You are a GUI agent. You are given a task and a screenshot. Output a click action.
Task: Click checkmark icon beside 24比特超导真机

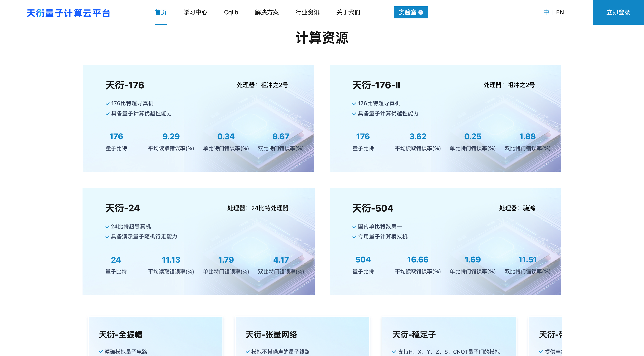(107, 227)
